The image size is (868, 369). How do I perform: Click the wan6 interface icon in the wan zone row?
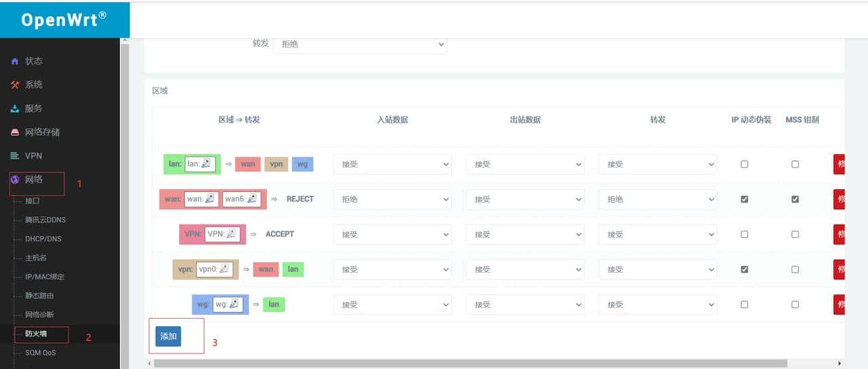pos(252,199)
